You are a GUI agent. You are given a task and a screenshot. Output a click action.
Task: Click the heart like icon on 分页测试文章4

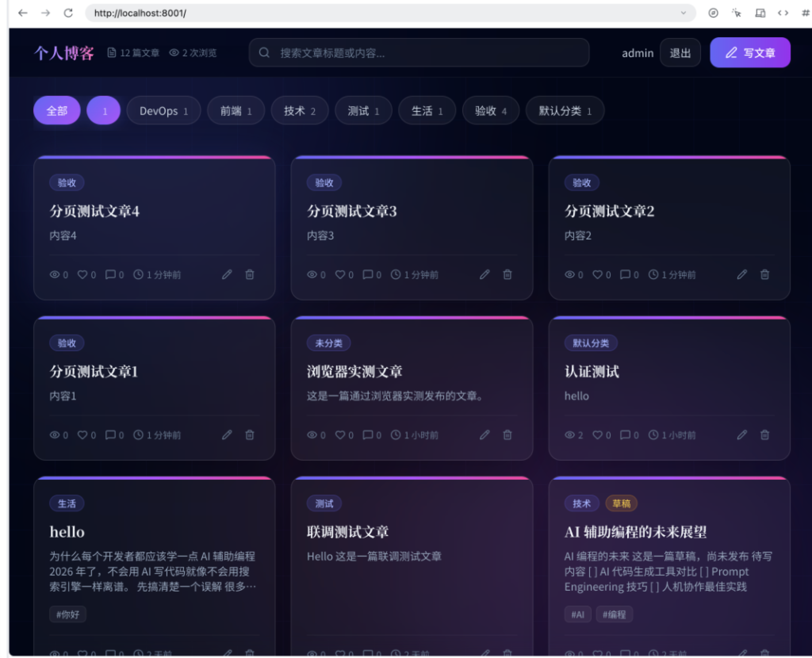[x=82, y=274]
